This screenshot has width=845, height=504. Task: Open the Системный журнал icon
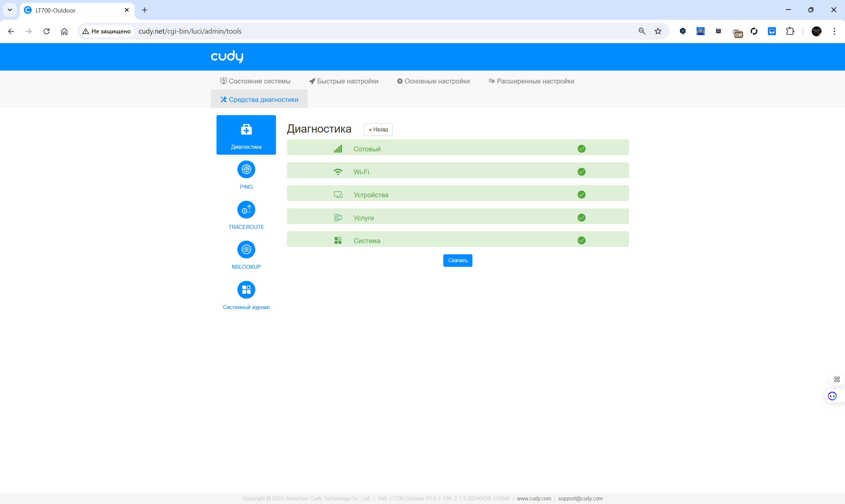click(246, 290)
